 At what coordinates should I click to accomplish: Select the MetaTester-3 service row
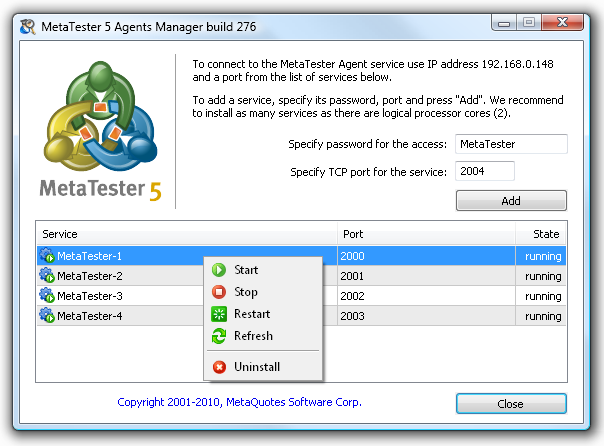[x=302, y=296]
